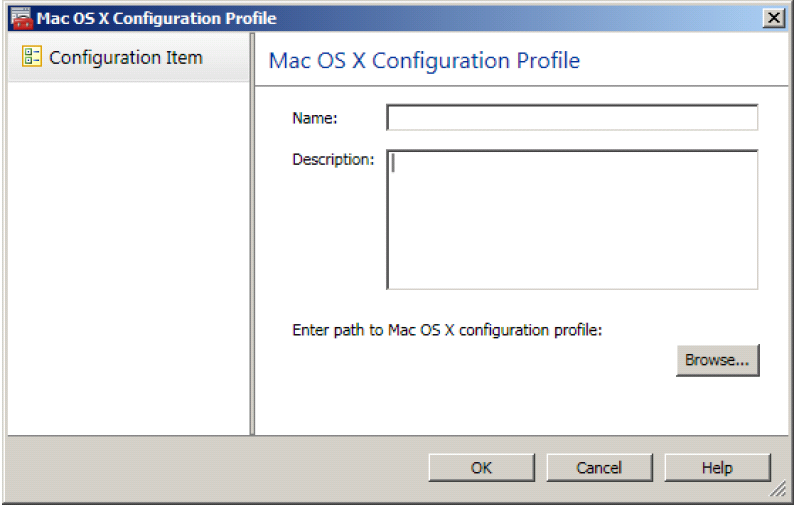The width and height of the screenshot is (794, 506).
Task: Confirm the dialog with OK
Action: [x=481, y=468]
